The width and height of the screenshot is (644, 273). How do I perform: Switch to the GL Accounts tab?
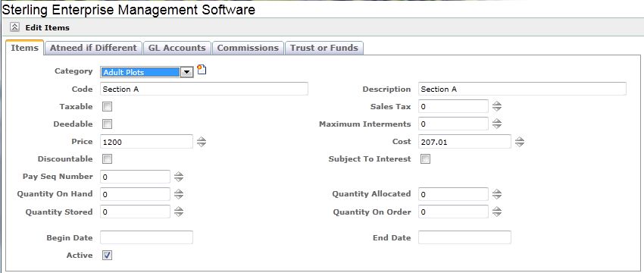click(177, 48)
